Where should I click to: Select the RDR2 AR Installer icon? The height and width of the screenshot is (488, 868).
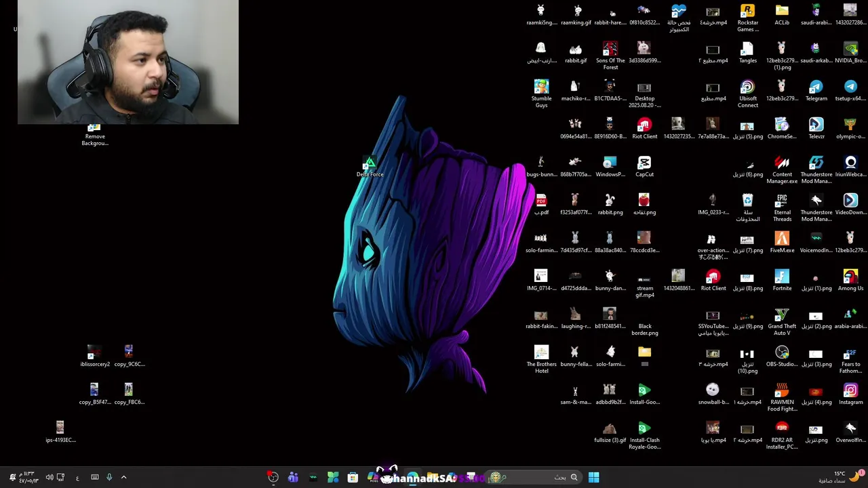point(782,435)
